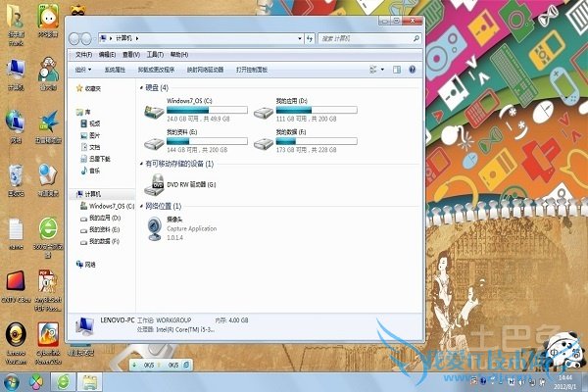
Task: Select the 我的应用 (D:) drive icon
Action: [264, 112]
